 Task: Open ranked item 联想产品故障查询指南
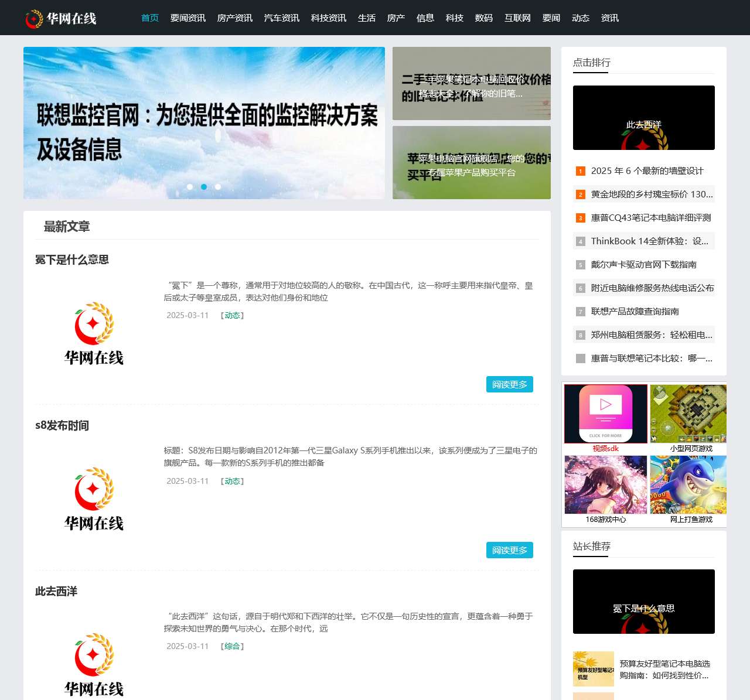pyautogui.click(x=635, y=311)
